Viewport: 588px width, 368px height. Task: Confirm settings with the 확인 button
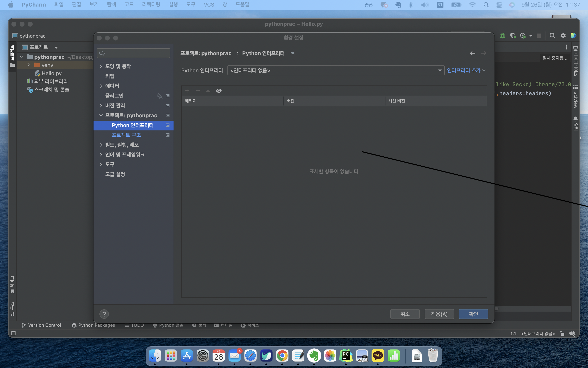(x=473, y=314)
